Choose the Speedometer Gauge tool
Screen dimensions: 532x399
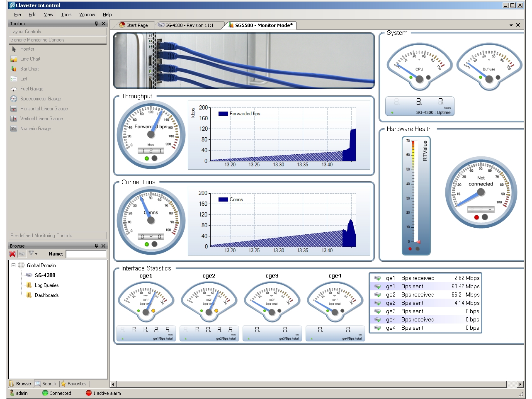pos(40,99)
